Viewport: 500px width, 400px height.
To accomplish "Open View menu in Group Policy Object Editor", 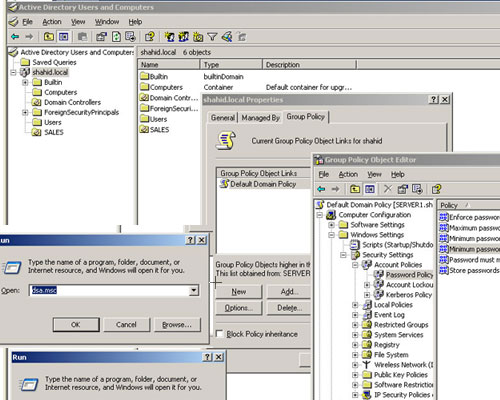I will pyautogui.click(x=374, y=174).
